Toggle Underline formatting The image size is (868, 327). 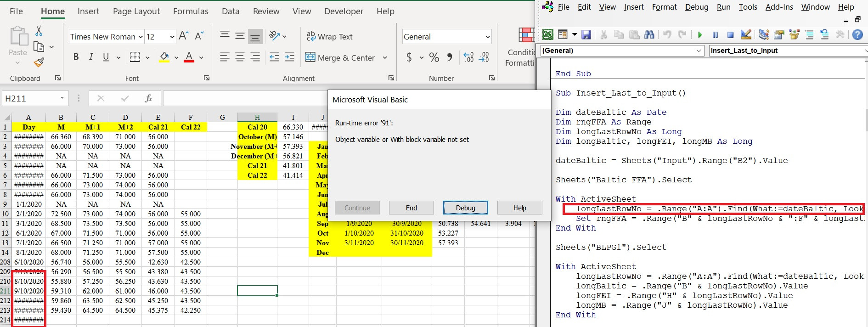(106, 57)
